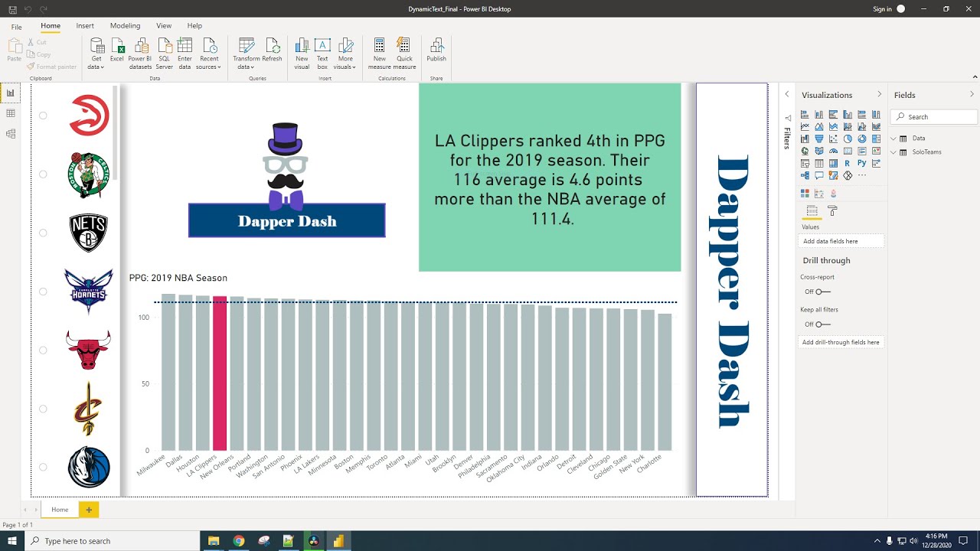The height and width of the screenshot is (551, 980).
Task: Insert a Text box
Action: [x=322, y=54]
